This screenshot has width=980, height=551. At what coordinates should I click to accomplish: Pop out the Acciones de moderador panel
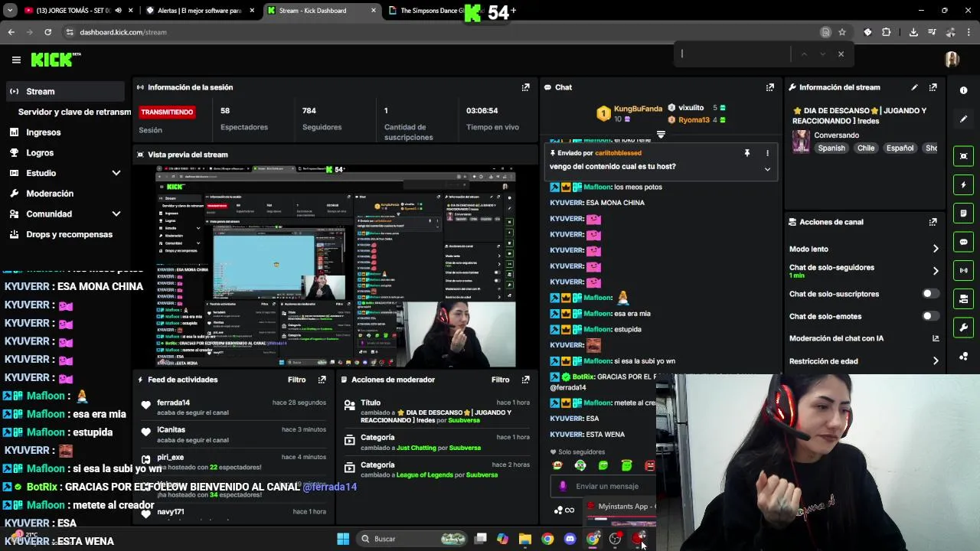[525, 380]
